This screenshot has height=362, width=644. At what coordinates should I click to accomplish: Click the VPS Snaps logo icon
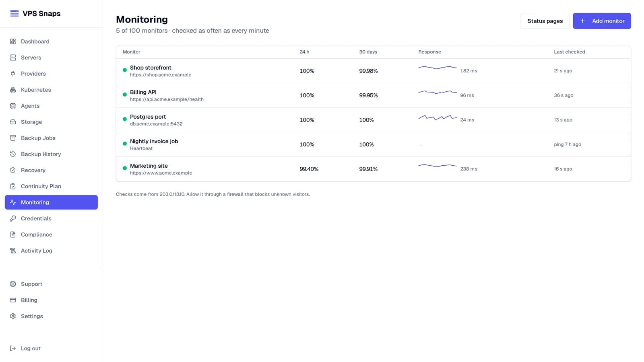click(14, 13)
